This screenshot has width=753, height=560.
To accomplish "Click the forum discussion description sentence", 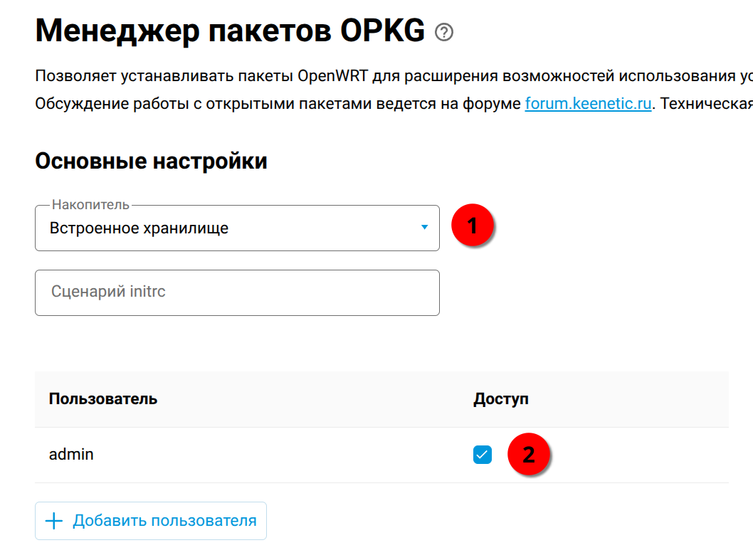I will [x=278, y=104].
